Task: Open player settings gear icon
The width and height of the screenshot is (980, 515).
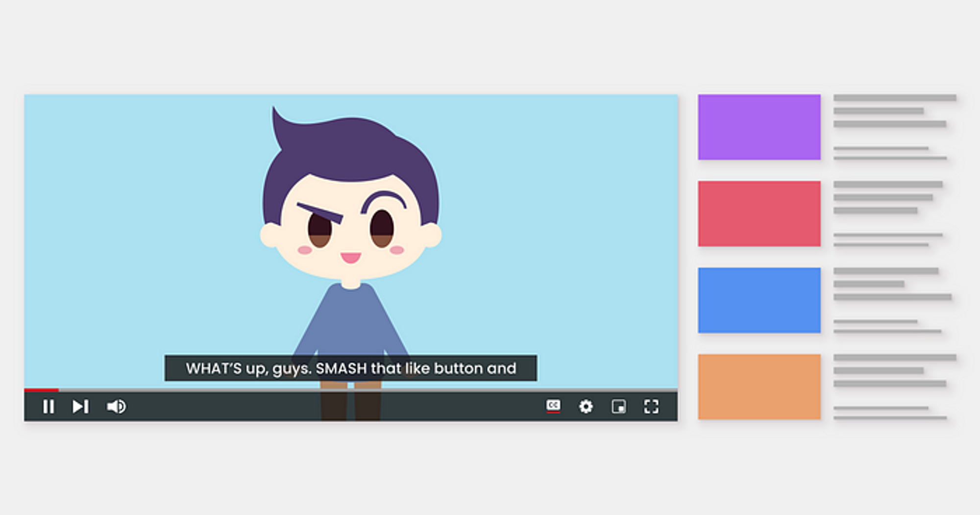Action: [586, 406]
